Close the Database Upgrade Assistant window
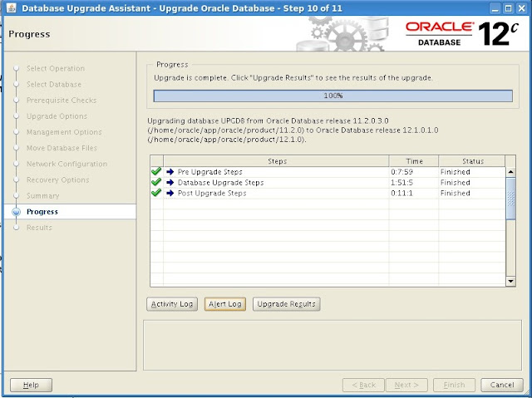This screenshot has height=398, width=532. pyautogui.click(x=521, y=8)
